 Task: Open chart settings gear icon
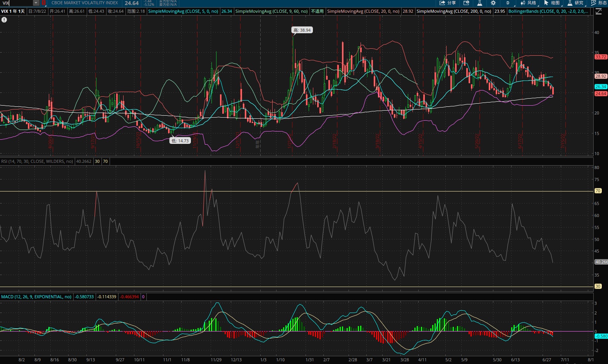coord(493,3)
